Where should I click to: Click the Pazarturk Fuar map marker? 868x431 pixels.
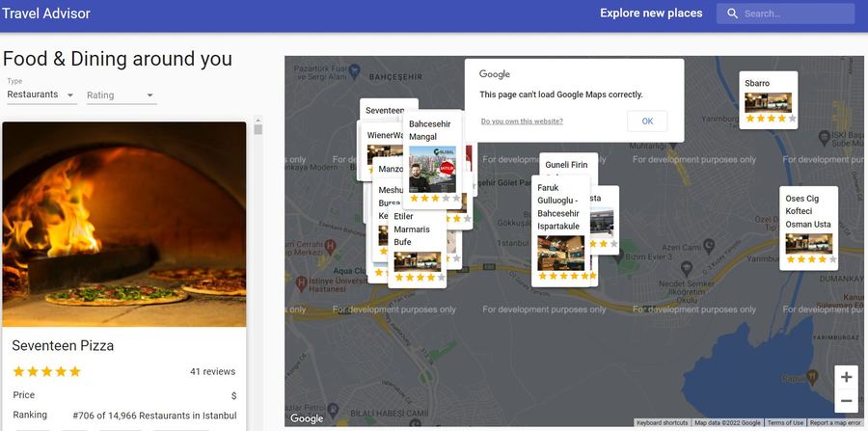point(354,70)
